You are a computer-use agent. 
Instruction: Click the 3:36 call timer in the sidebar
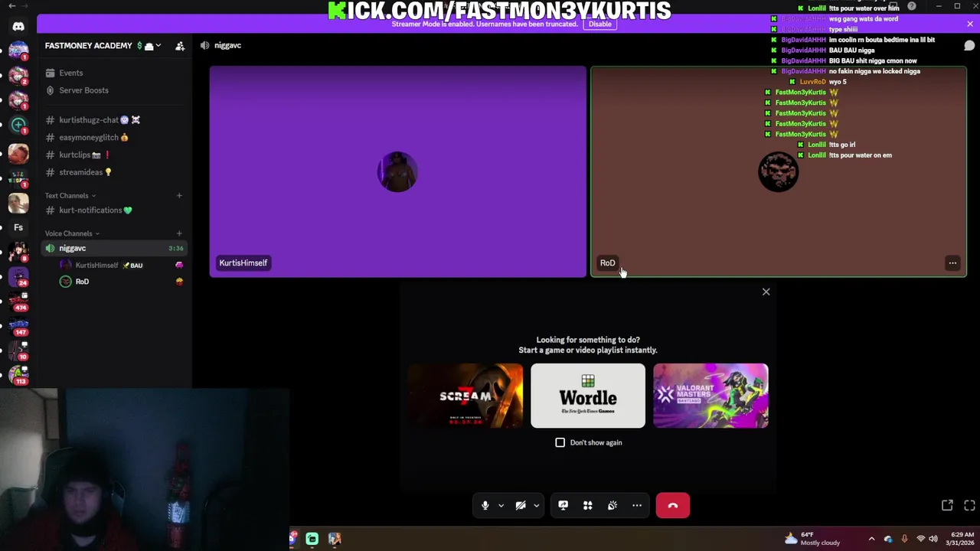pyautogui.click(x=176, y=248)
